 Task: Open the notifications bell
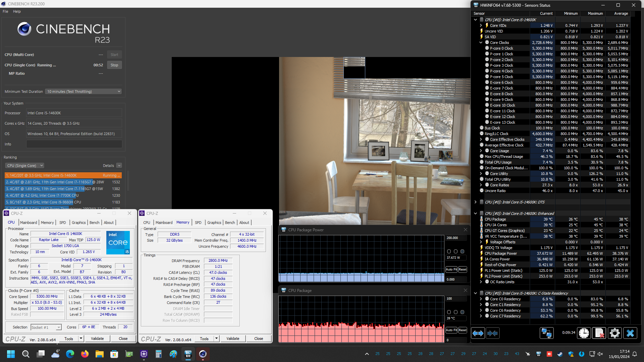point(635,354)
